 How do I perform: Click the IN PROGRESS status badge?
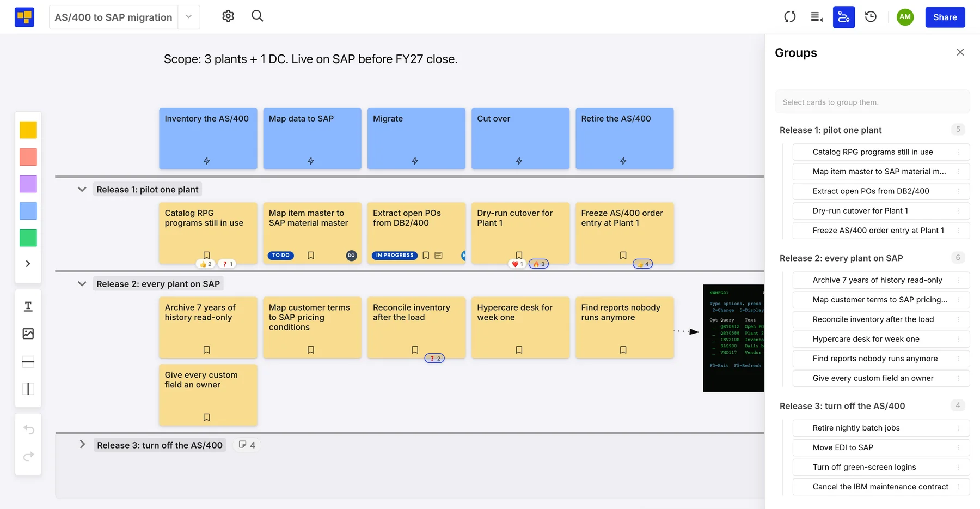395,255
